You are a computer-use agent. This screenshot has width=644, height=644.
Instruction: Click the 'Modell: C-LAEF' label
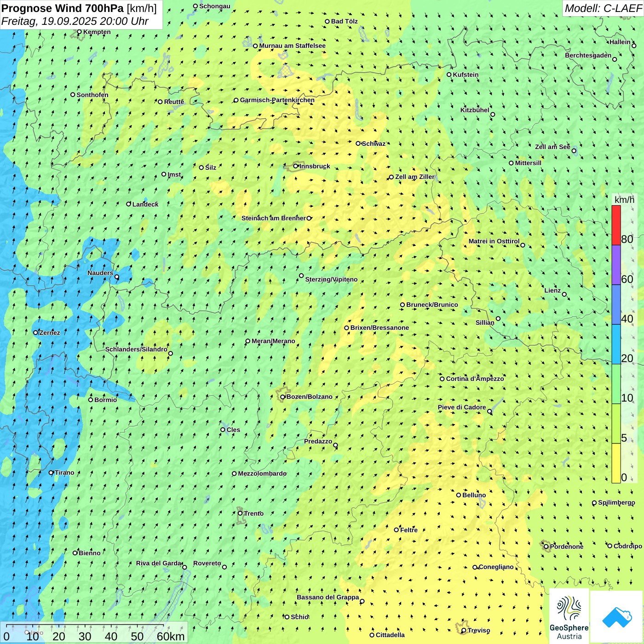pyautogui.click(x=603, y=8)
